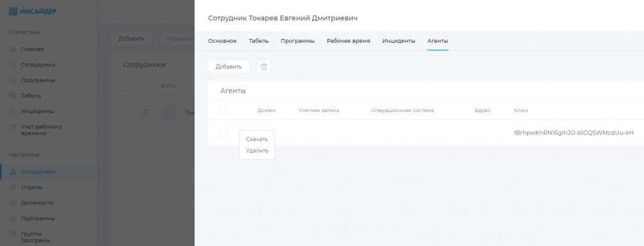Switch to the Табель tab
The width and height of the screenshot is (644, 246).
258,41
